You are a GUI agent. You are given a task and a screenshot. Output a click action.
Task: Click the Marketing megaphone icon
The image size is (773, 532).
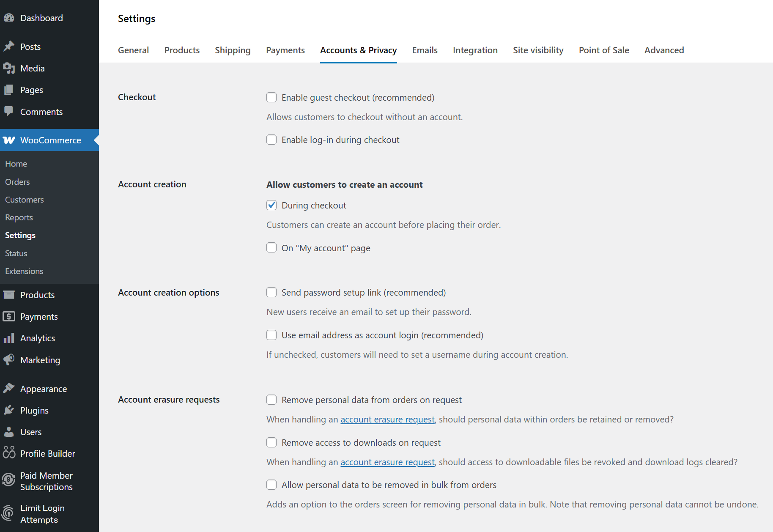point(9,359)
